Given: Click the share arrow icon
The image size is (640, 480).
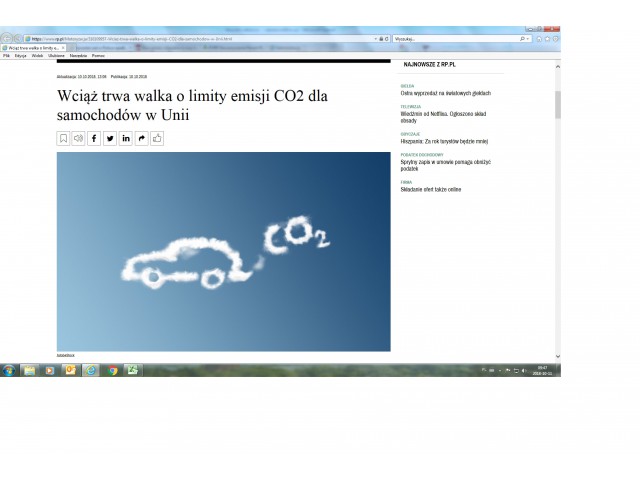Looking at the screenshot, I should tap(141, 139).
